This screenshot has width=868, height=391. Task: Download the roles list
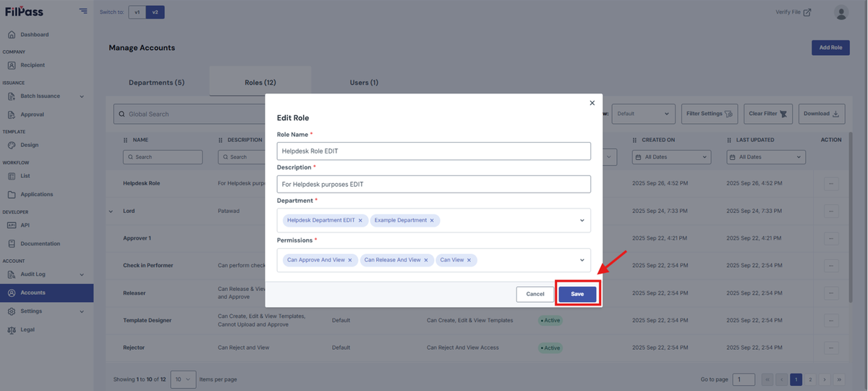[x=822, y=114]
